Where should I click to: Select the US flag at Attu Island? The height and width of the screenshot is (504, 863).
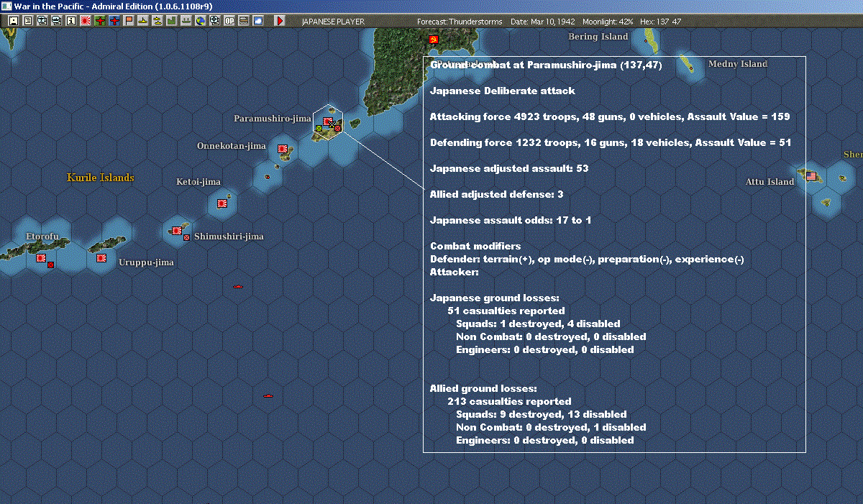[811, 175]
